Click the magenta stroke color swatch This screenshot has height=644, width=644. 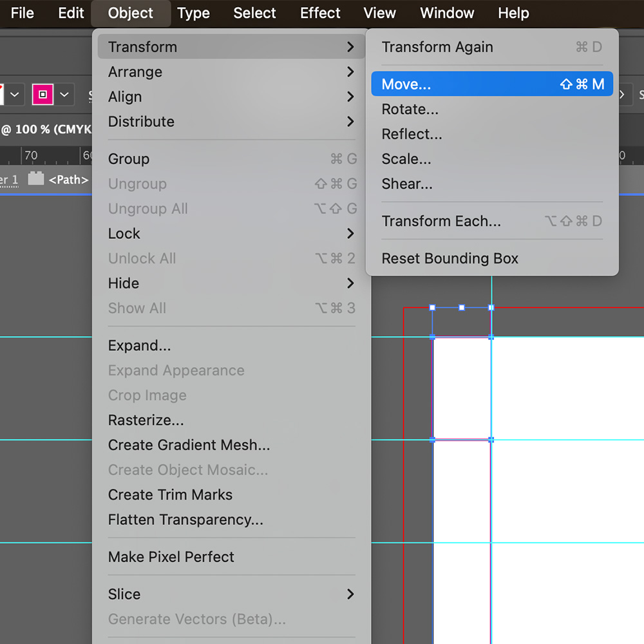point(43,95)
